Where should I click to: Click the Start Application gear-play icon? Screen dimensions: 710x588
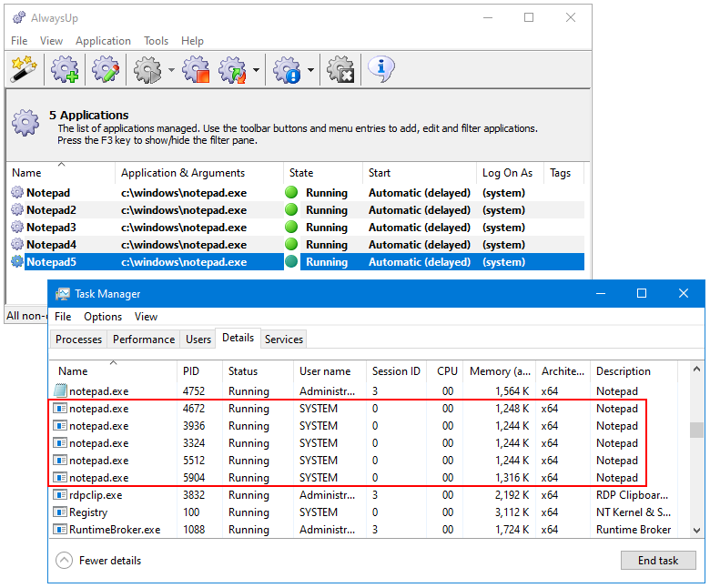pyautogui.click(x=147, y=69)
